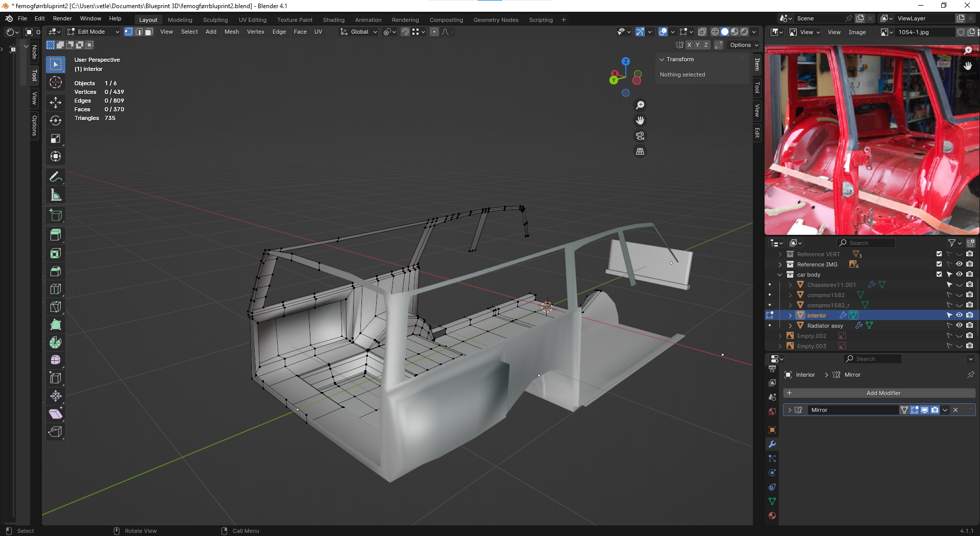
Task: Open the Edit Mode dropdown
Action: 93,32
